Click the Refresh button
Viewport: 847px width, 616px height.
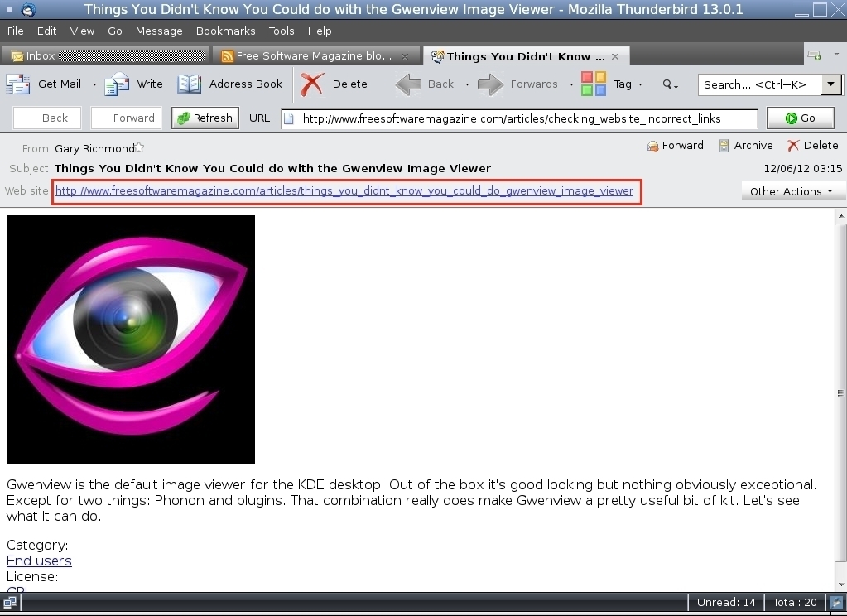tap(205, 118)
